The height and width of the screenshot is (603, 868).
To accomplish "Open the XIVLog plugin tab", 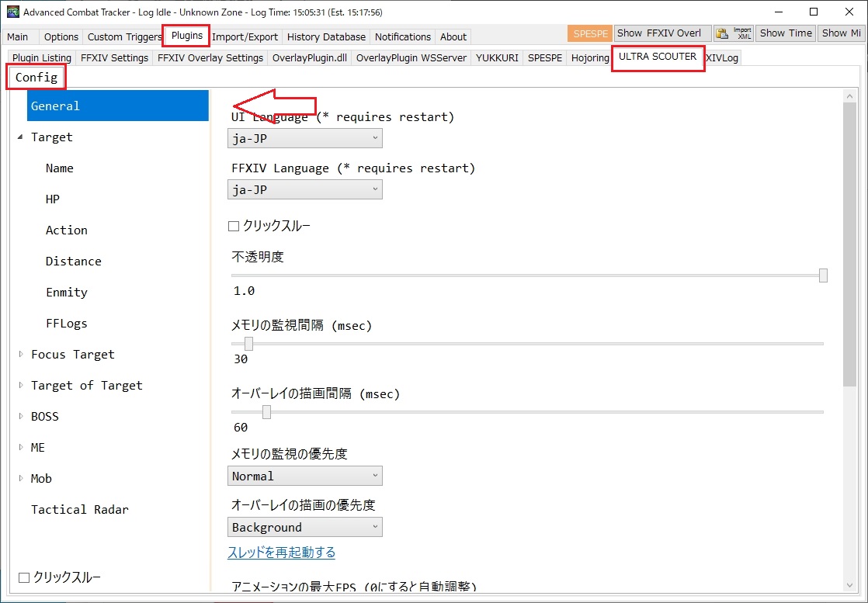I will coord(722,58).
